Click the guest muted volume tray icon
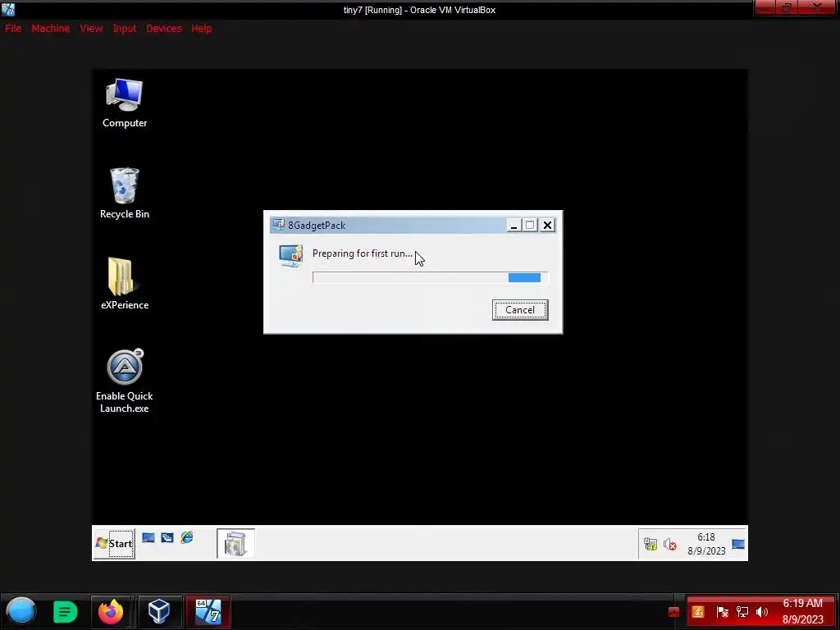840x630 pixels. point(669,545)
